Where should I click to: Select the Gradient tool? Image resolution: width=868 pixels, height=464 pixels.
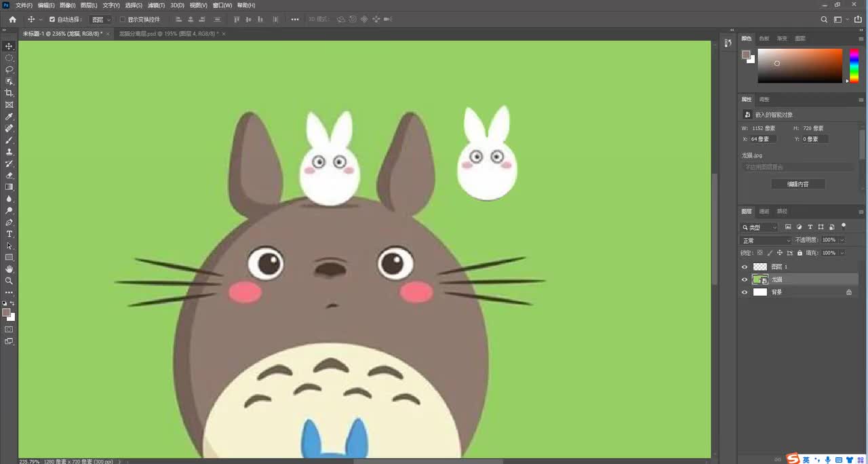tap(9, 187)
